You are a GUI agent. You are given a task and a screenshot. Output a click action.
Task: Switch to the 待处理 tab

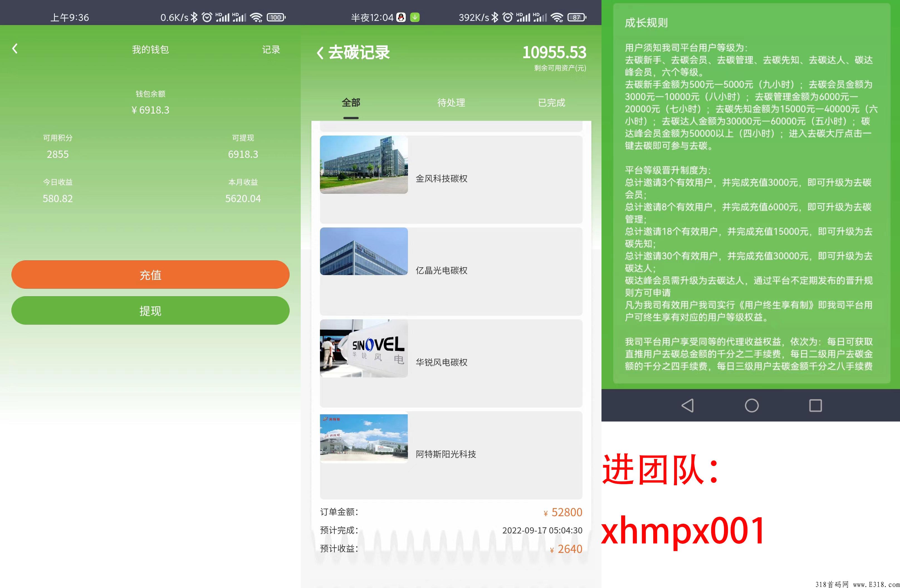pyautogui.click(x=451, y=102)
